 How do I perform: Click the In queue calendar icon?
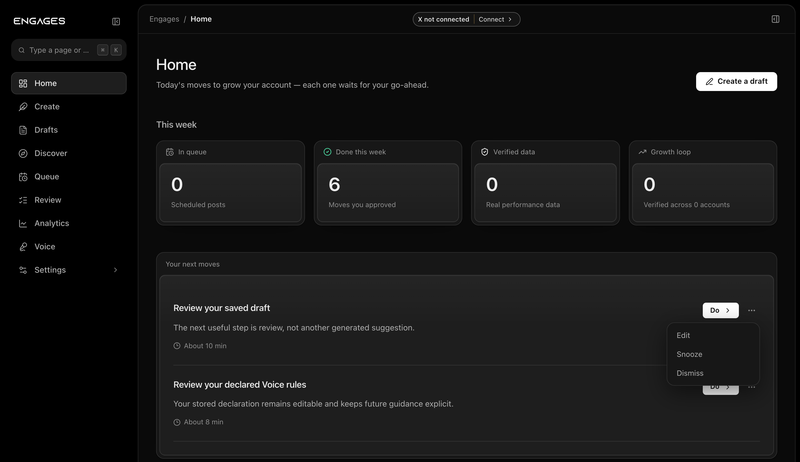[170, 152]
